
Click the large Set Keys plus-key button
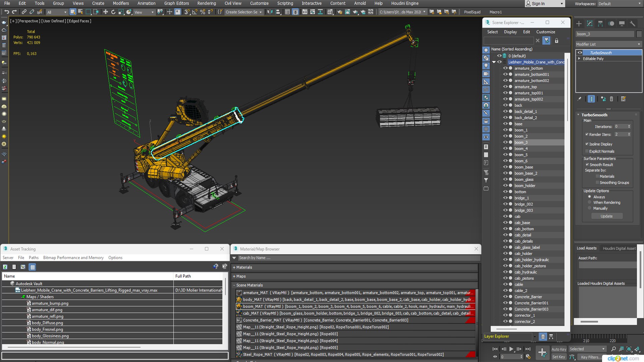542,352
